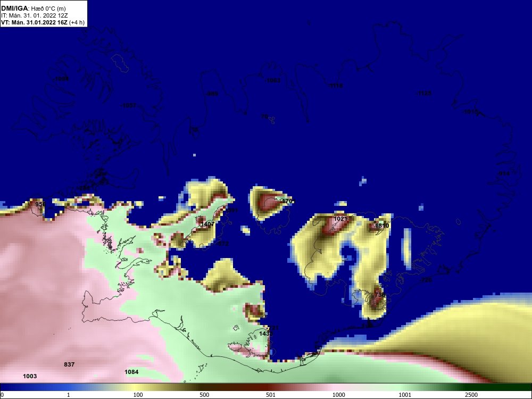
Task: Click the '1810' map value label
Action: click(382, 226)
